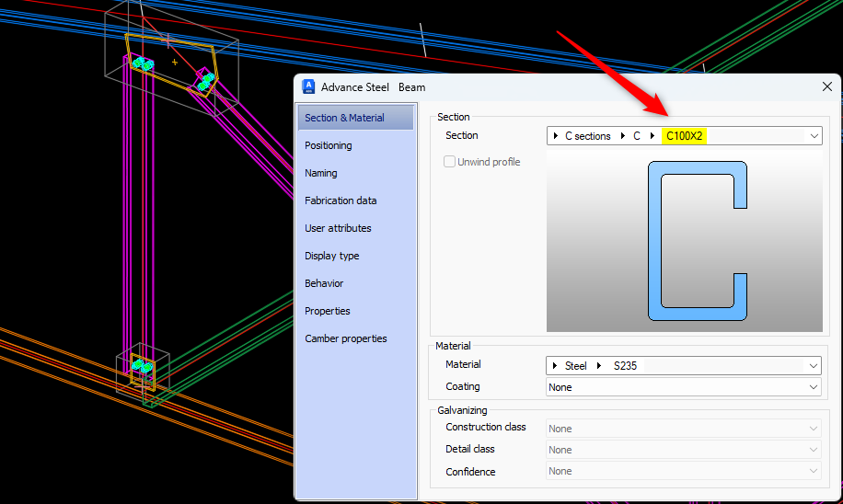The image size is (843, 504).
Task: Select the Display type tab
Action: coord(331,256)
